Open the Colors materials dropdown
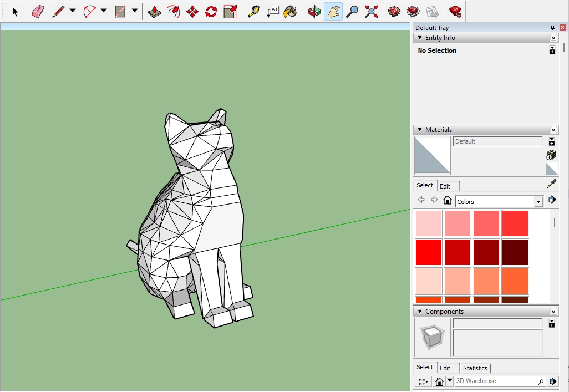This screenshot has height=392, width=569. click(x=538, y=202)
